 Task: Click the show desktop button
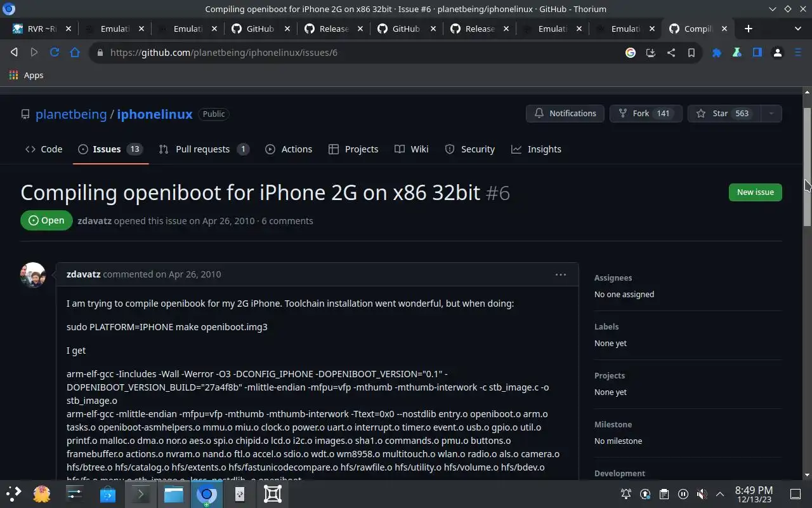796,494
